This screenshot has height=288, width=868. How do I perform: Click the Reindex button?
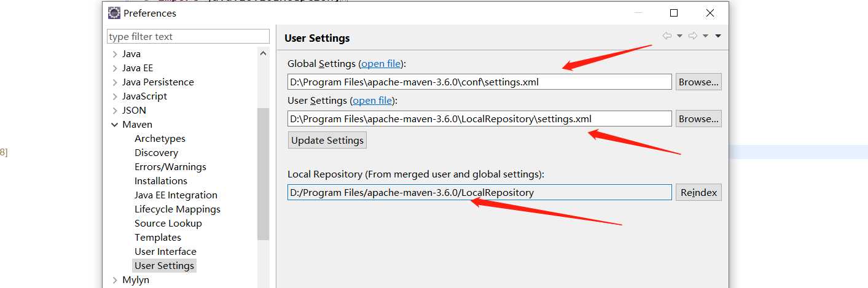698,193
